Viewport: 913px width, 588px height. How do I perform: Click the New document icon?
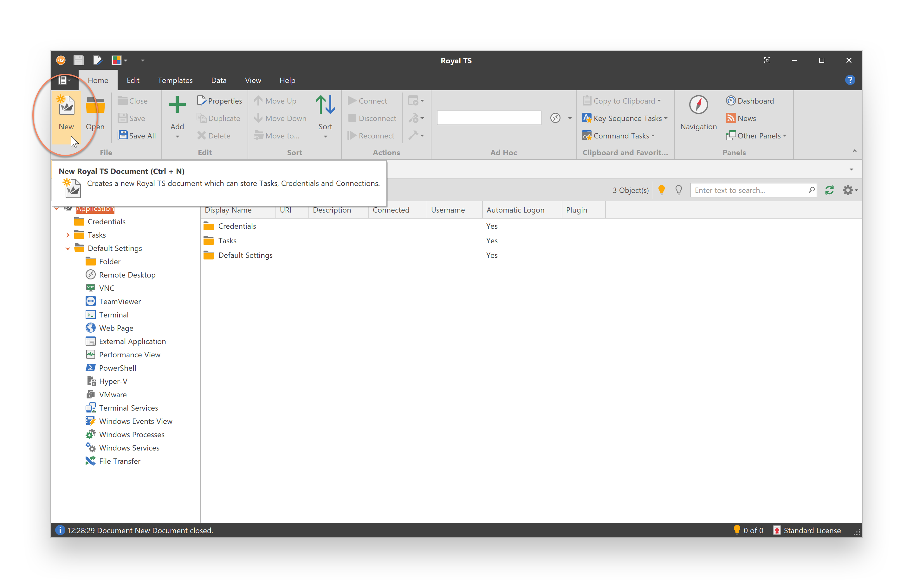[66, 105]
